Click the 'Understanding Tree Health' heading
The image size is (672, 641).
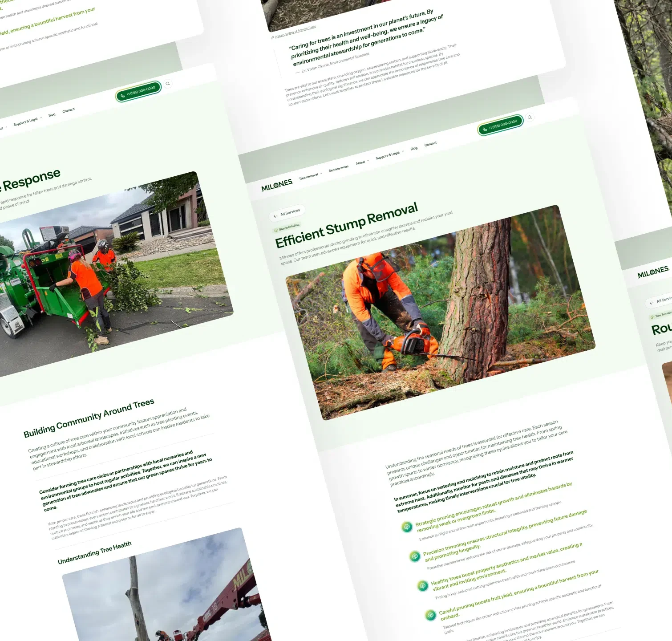pyautogui.click(x=94, y=552)
